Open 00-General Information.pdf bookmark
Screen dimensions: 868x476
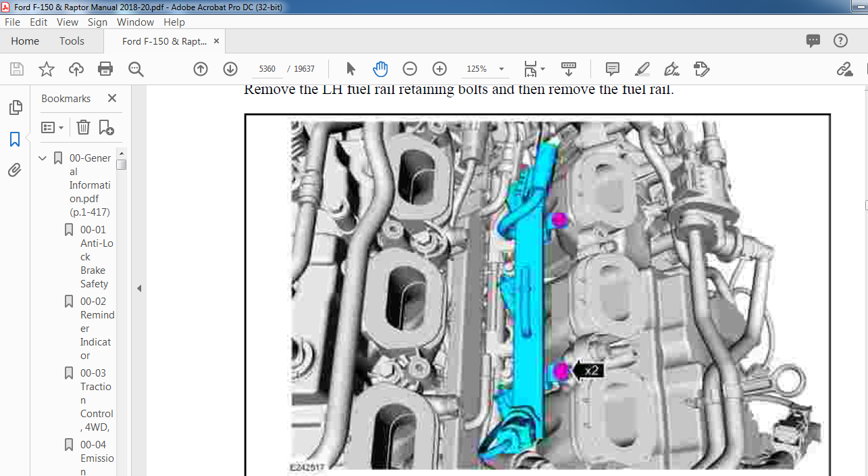coord(90,185)
